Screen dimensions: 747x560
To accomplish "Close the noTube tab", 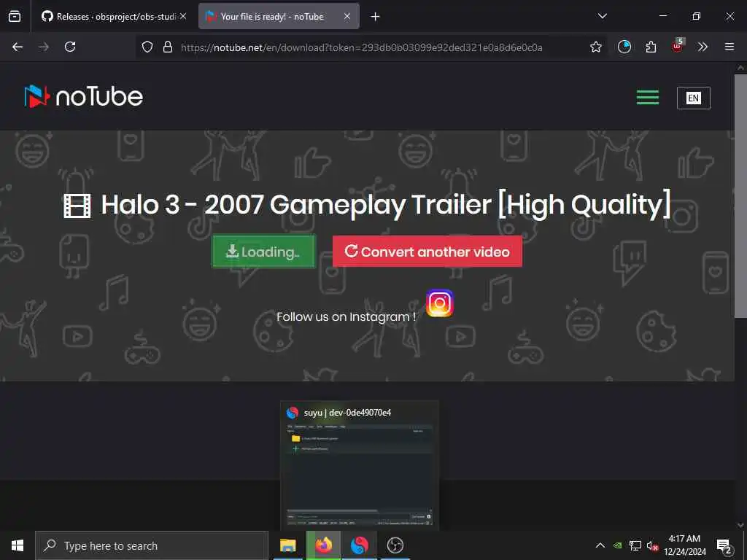I will tap(347, 16).
